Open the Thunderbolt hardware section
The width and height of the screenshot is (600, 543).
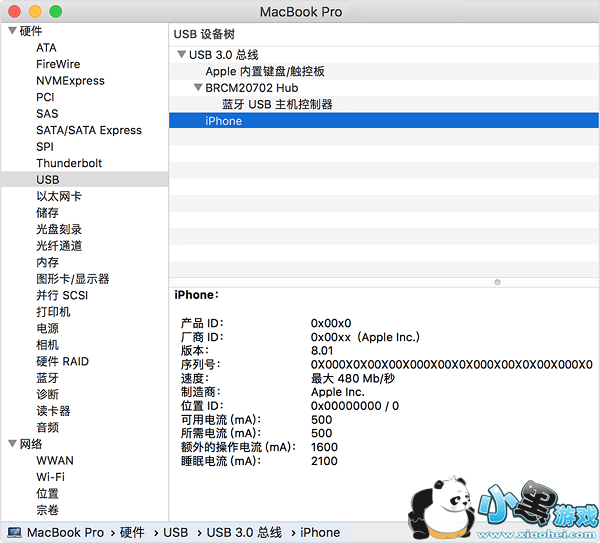point(69,163)
